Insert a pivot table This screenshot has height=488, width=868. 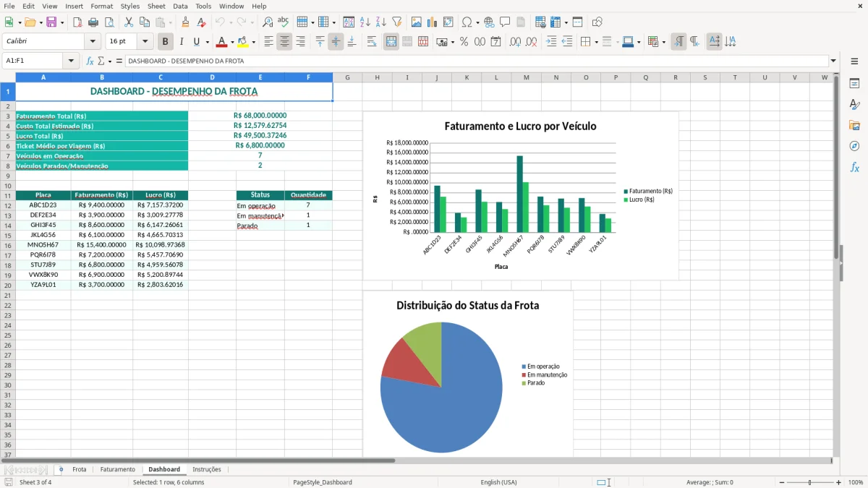[x=448, y=22]
